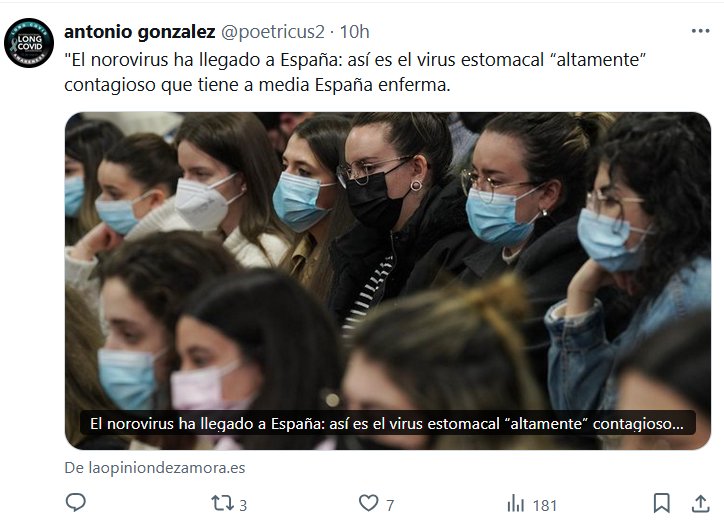The width and height of the screenshot is (724, 528).
Task: Like the post with heart icon
Action: (368, 503)
